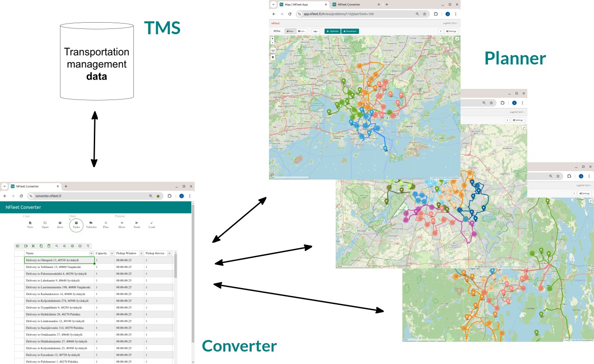
Task: Bookmark converter.nfleet.fi with the star icon
Action: tap(158, 196)
